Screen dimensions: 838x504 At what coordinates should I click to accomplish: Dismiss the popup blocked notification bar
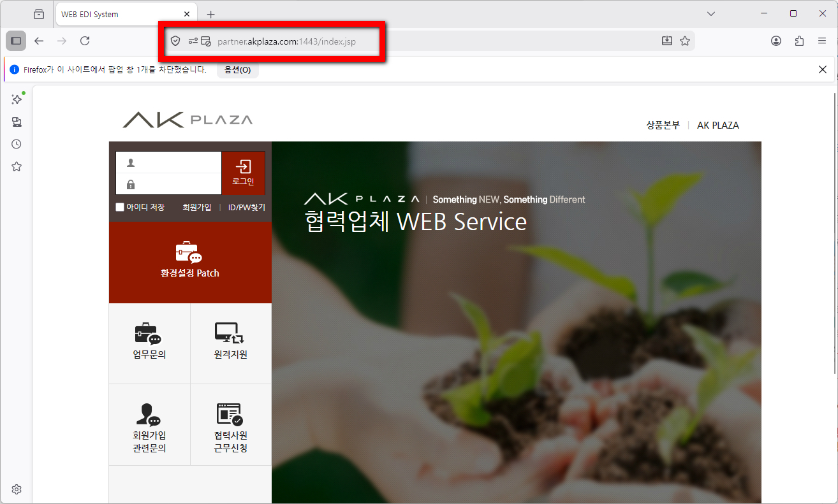click(x=823, y=69)
